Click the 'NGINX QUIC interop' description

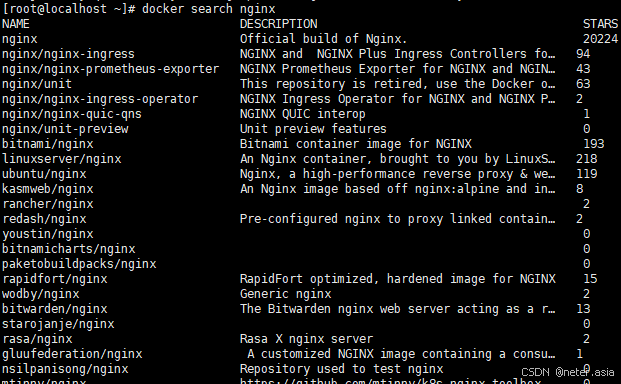click(302, 114)
